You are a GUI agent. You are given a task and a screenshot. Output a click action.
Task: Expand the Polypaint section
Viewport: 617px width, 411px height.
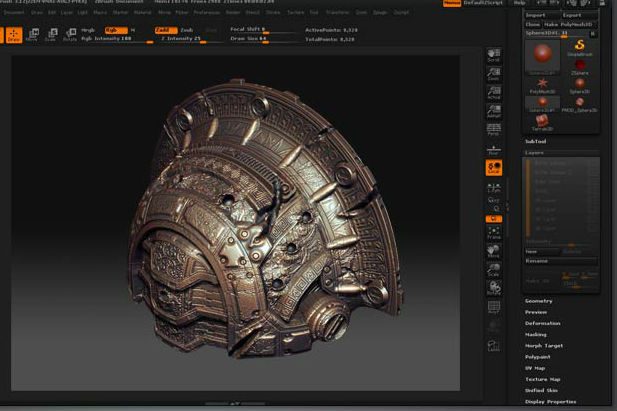click(x=538, y=357)
